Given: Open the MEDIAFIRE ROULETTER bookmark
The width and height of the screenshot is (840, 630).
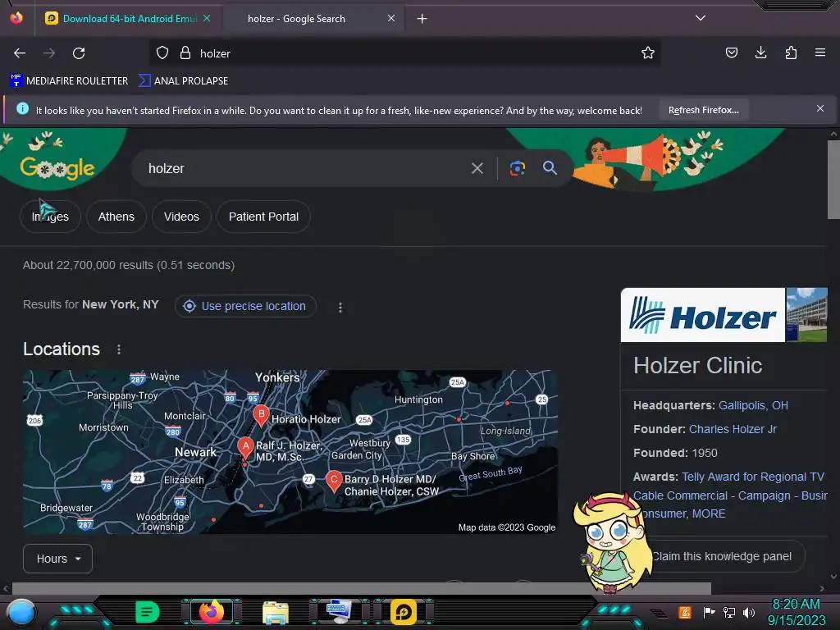Looking at the screenshot, I should tap(69, 81).
